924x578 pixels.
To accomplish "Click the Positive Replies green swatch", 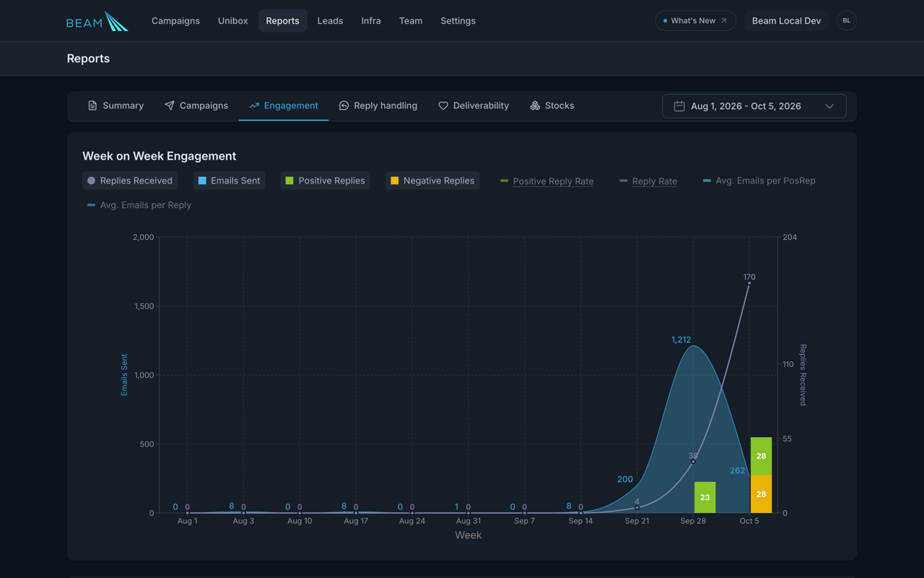I will [x=289, y=181].
